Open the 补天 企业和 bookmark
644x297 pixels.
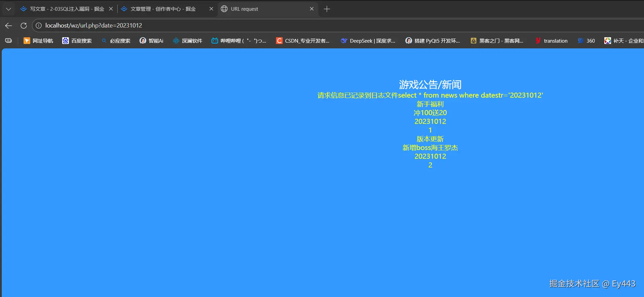pyautogui.click(x=624, y=41)
